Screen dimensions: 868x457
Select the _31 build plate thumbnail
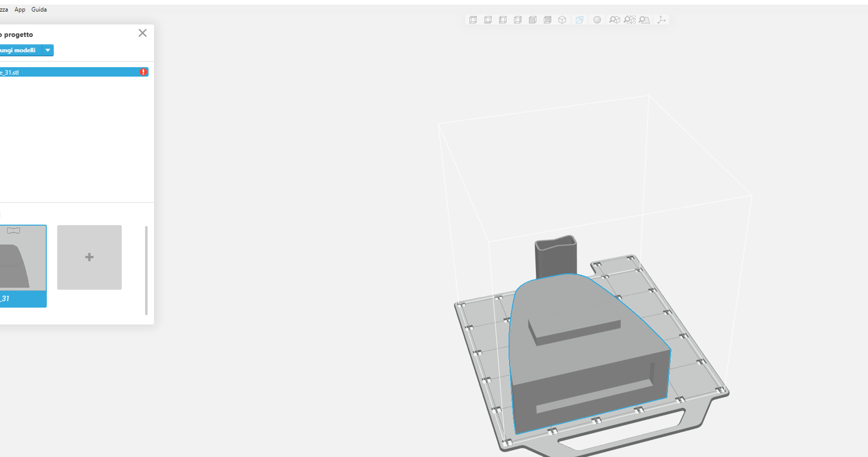pyautogui.click(x=23, y=266)
